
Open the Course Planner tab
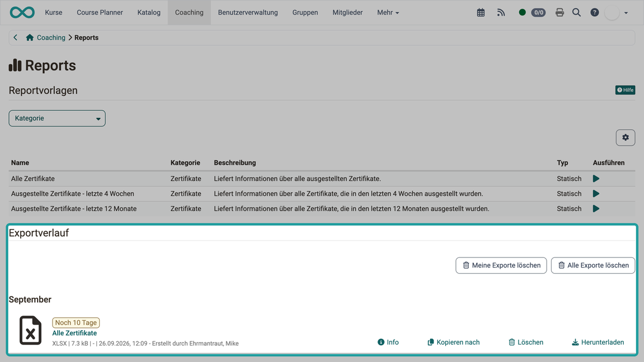point(100,12)
